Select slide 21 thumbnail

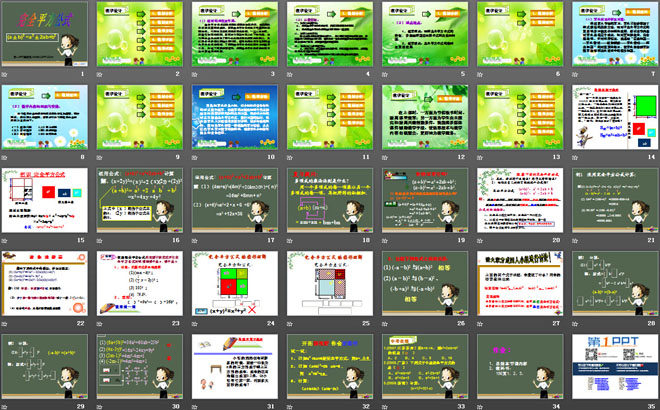615,200
